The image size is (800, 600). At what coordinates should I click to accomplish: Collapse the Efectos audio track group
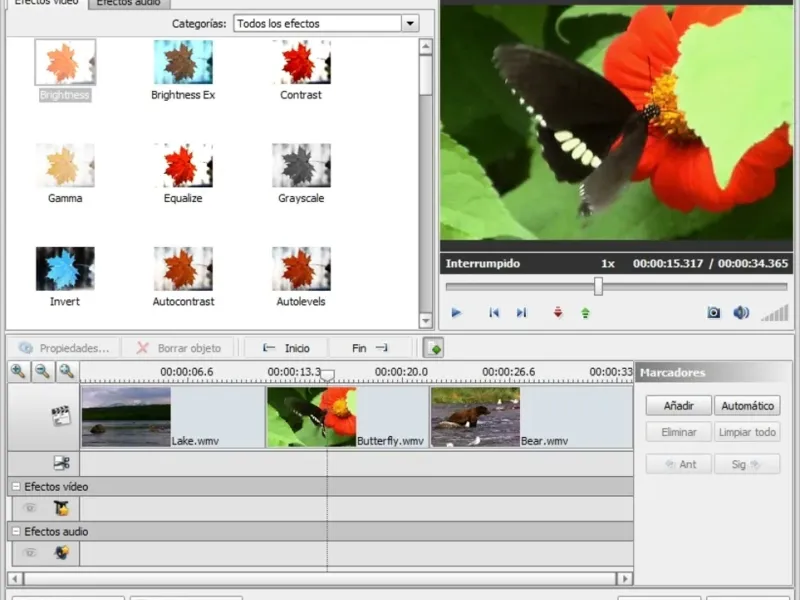pos(16,532)
